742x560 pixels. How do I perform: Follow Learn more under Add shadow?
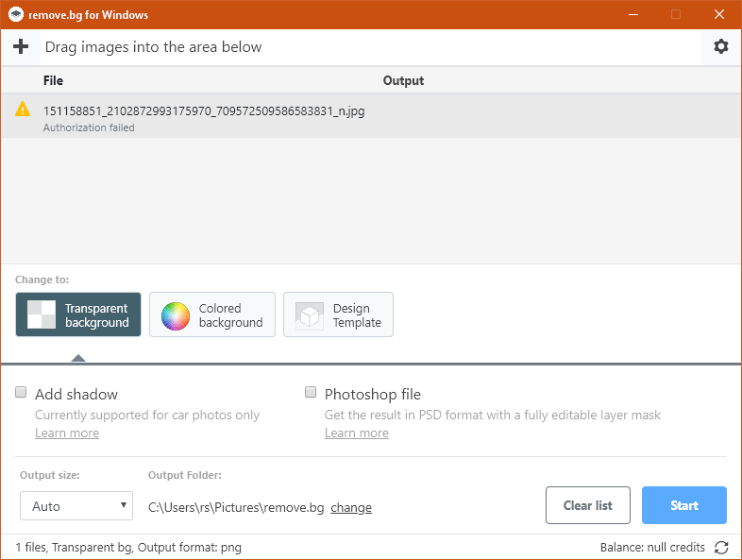click(x=67, y=433)
